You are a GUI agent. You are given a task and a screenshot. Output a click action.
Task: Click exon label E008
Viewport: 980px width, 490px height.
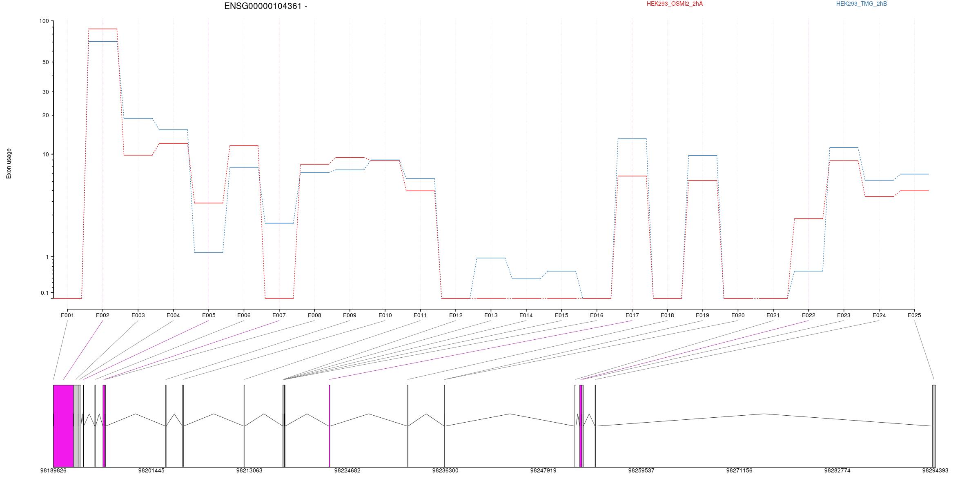(314, 315)
